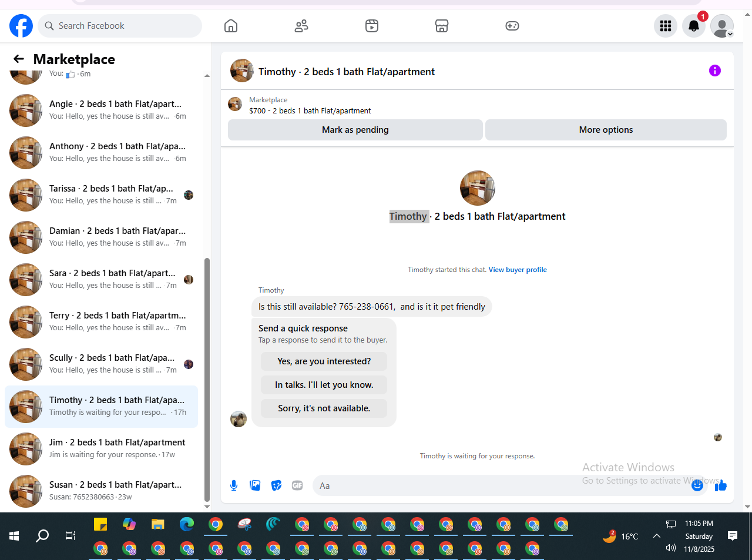Open the conversation with Tarissa
Screen dimensions: 752x560
pyautogui.click(x=101, y=195)
